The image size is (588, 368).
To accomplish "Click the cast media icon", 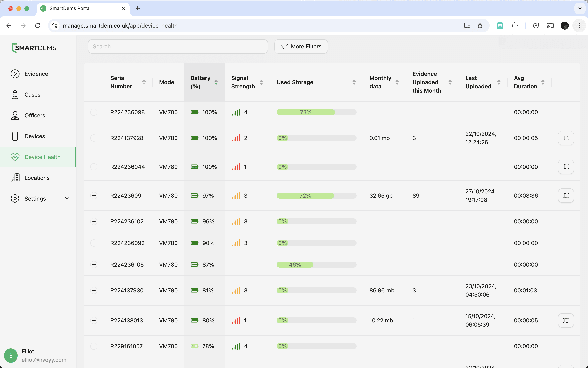I will point(550,26).
